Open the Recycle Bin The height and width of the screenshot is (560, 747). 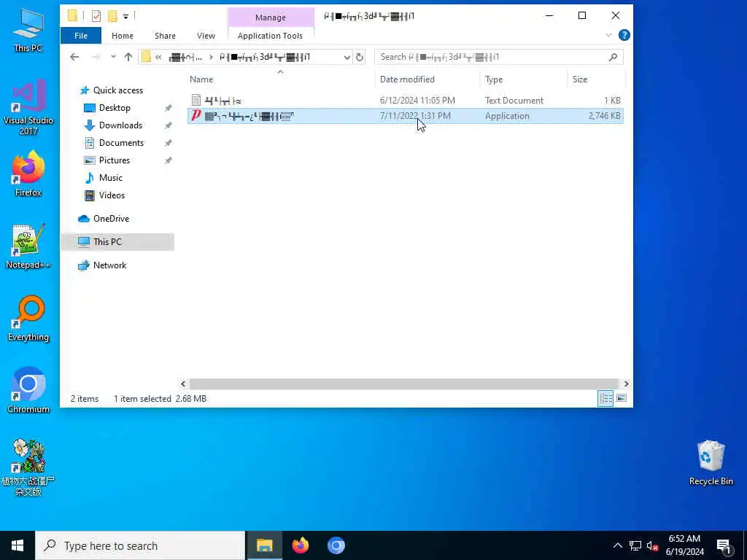(711, 463)
